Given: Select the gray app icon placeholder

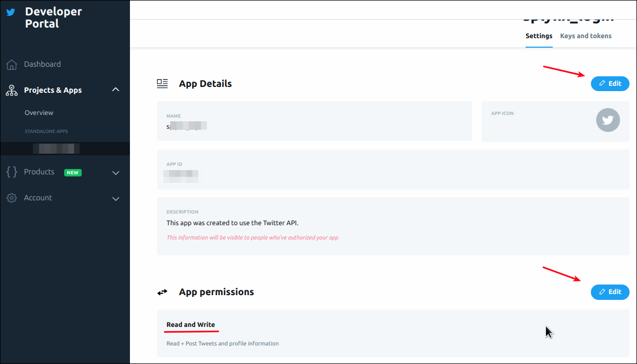Looking at the screenshot, I should 608,120.
